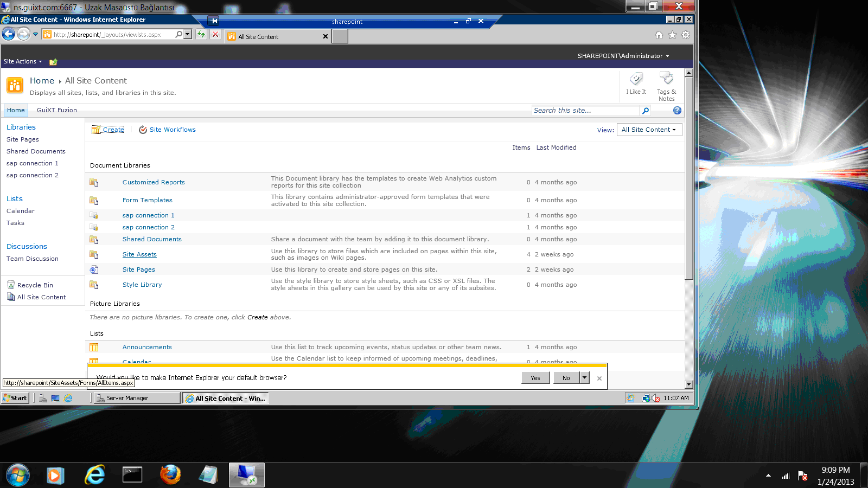This screenshot has width=868, height=488.
Task: Click the search magnifier button
Action: coord(646,111)
